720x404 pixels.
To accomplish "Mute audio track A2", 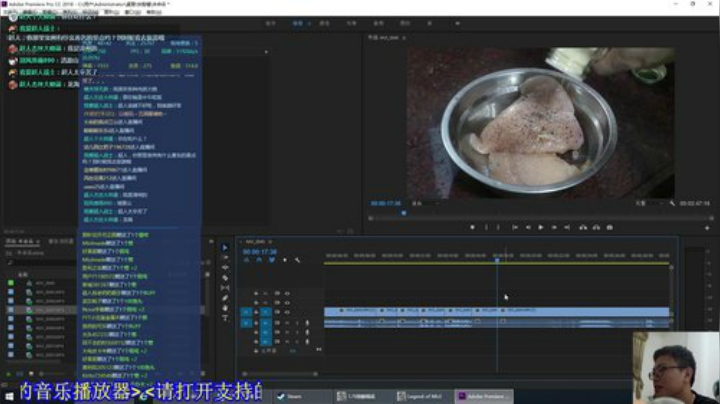I will [x=287, y=332].
